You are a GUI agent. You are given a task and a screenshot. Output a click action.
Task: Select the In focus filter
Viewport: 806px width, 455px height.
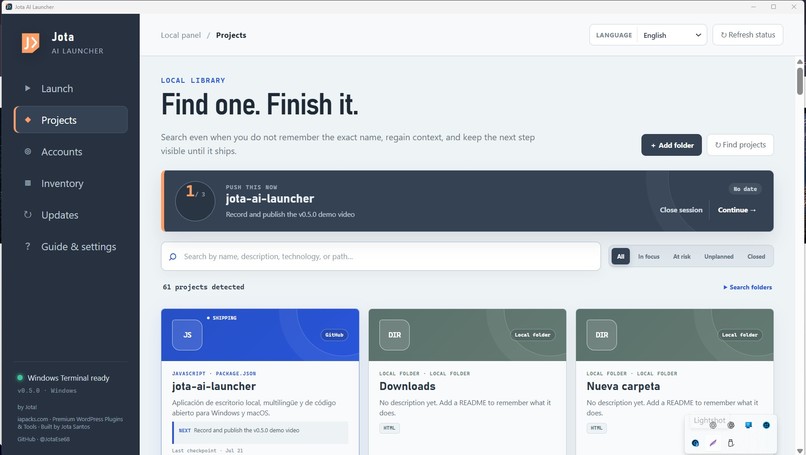pos(649,256)
